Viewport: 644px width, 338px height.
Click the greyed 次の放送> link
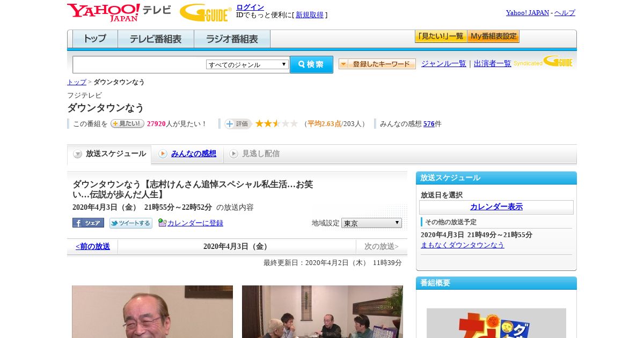(x=382, y=246)
